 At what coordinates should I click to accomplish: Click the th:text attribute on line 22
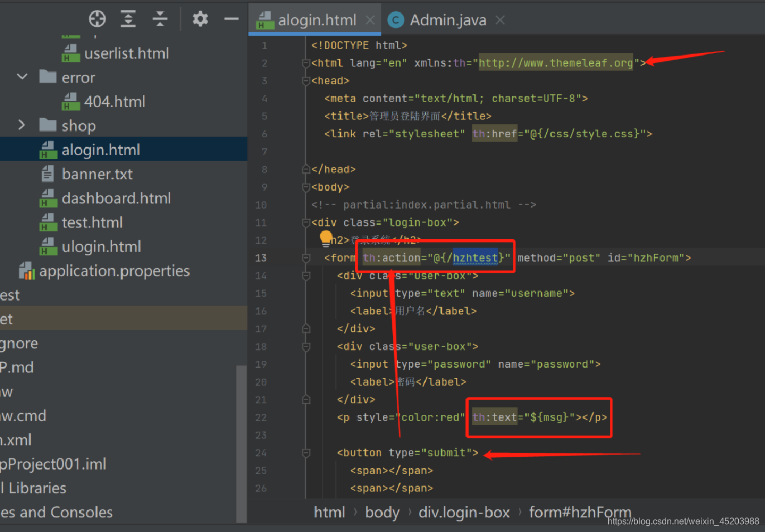[x=495, y=417]
